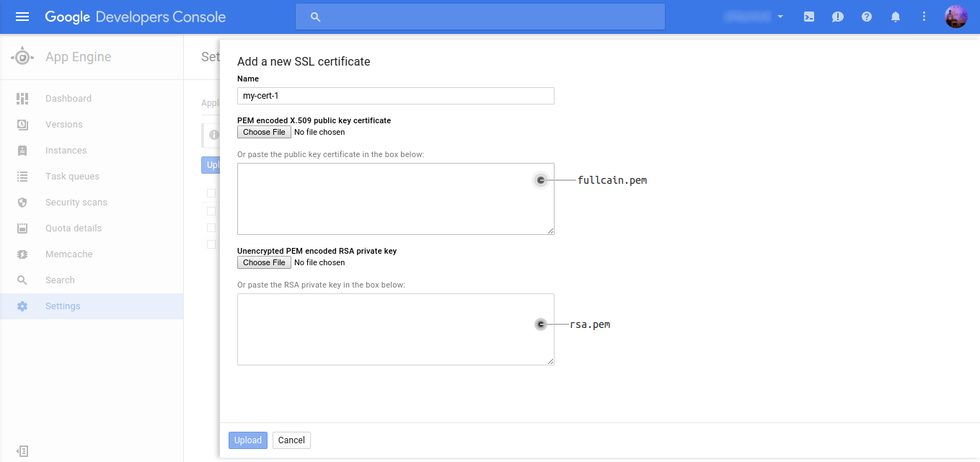Click 'Add a new SSL certificate' heading
The height and width of the screenshot is (462, 980).
click(304, 62)
